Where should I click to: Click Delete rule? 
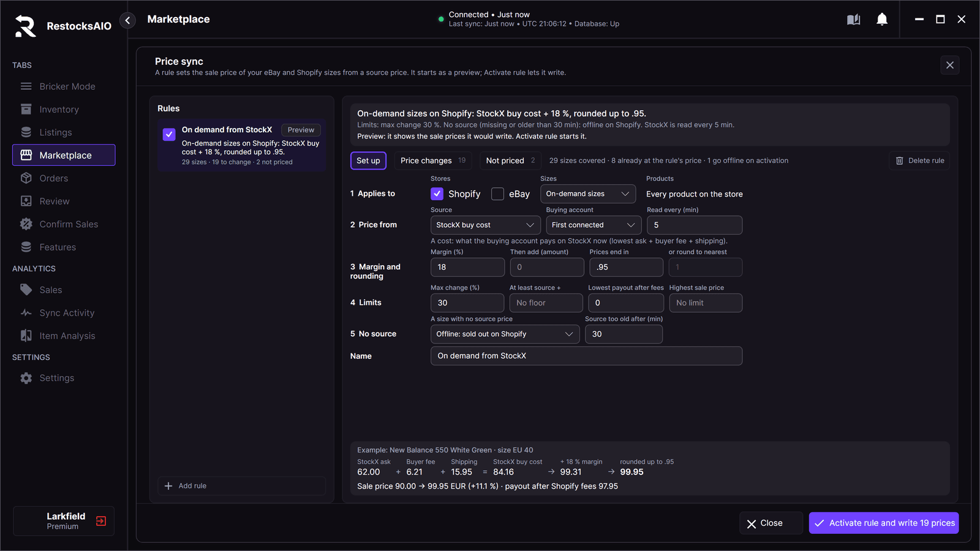[x=919, y=161]
